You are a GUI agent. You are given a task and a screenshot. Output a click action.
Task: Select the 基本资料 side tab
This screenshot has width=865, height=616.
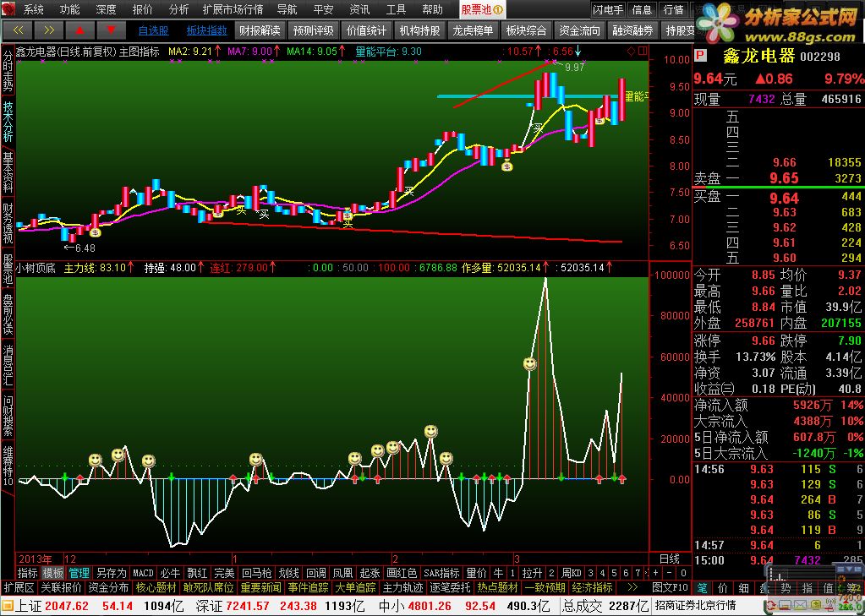pyautogui.click(x=8, y=172)
